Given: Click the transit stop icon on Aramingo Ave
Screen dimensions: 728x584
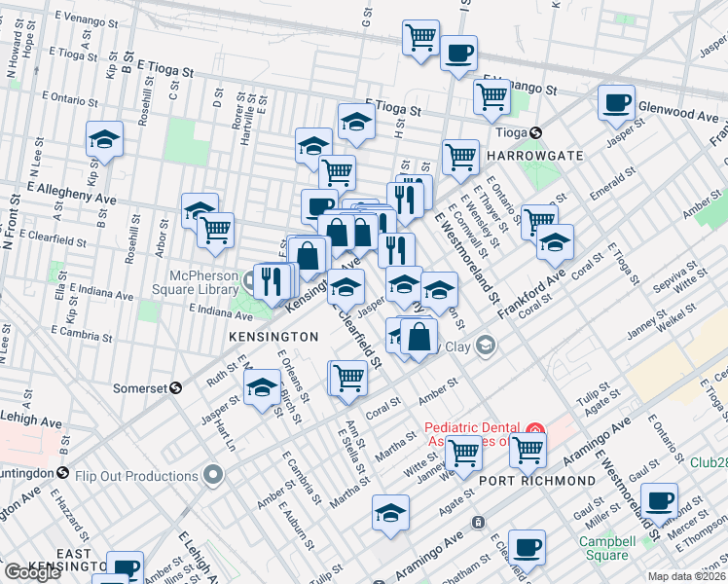Looking at the screenshot, I should pyautogui.click(x=478, y=523).
